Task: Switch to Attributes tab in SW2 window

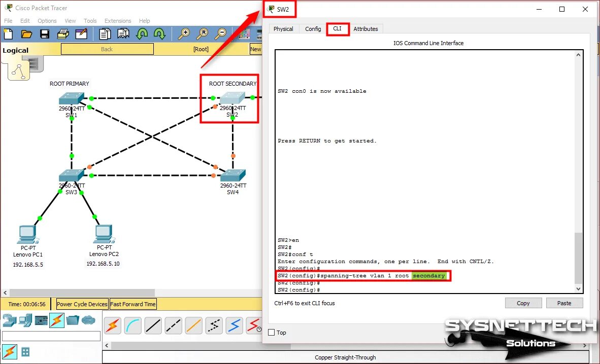Action: tap(365, 29)
